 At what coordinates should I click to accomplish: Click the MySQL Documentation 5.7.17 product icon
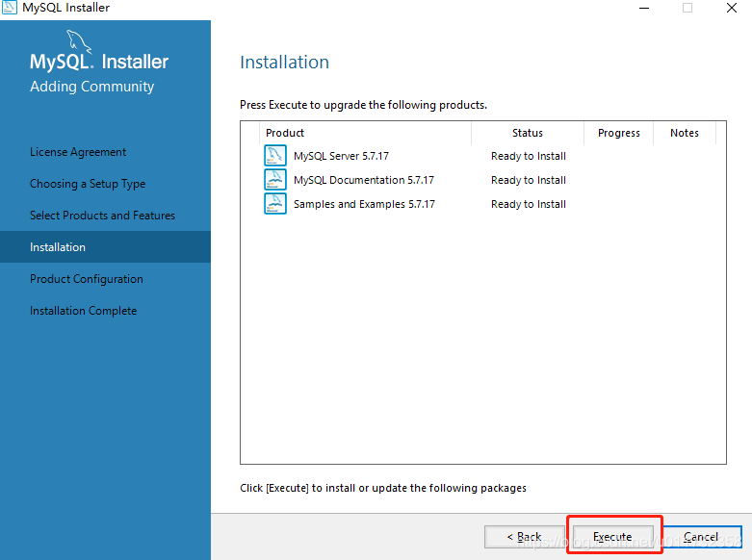click(275, 180)
